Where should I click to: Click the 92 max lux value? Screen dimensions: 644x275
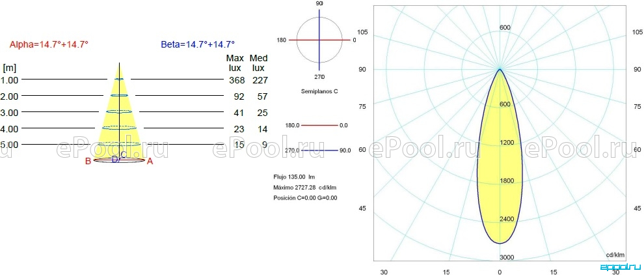(x=239, y=96)
